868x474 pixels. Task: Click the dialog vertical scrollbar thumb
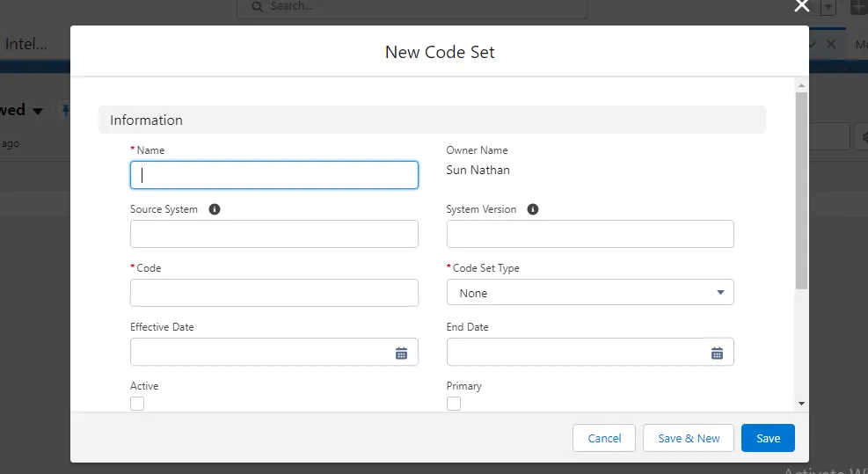click(801, 191)
